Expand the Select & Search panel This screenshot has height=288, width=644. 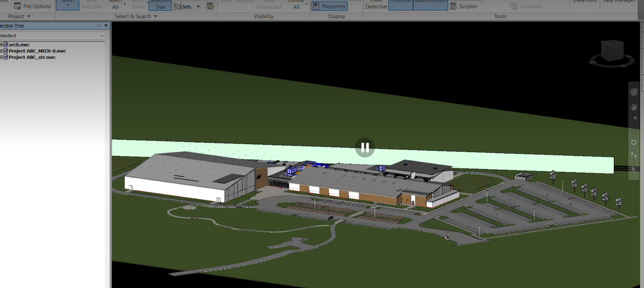coord(136,17)
